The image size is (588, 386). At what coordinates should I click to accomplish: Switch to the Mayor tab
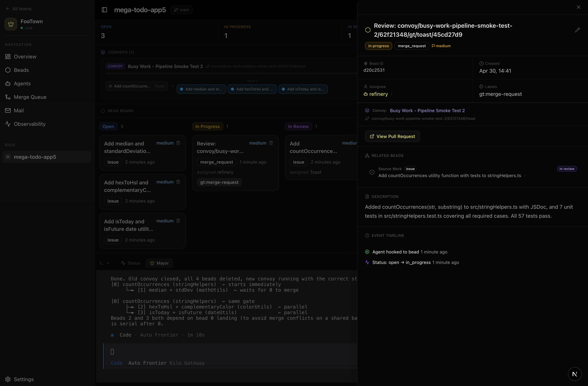tap(159, 263)
